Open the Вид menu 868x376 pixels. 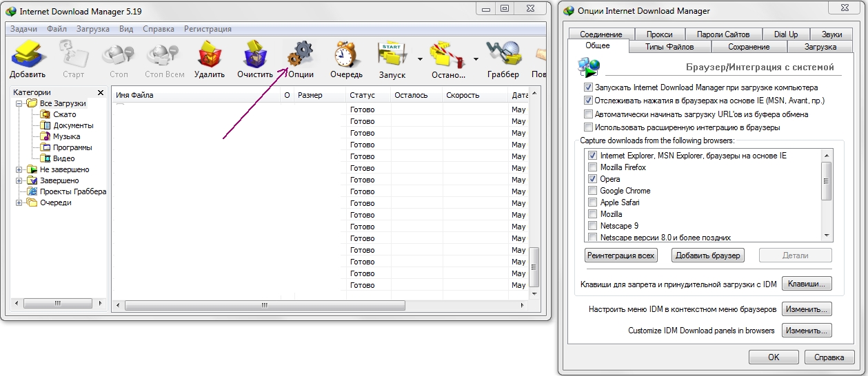[126, 29]
